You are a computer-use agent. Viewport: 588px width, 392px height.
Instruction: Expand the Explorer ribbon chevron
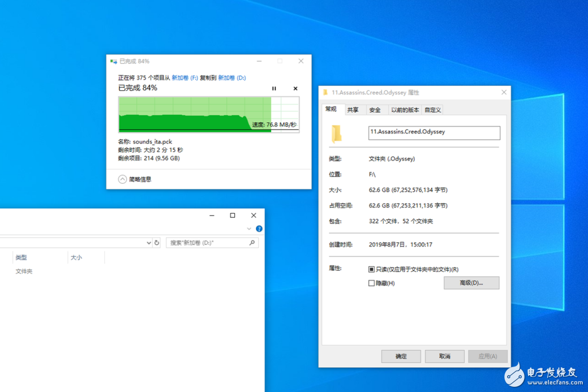[x=249, y=229]
